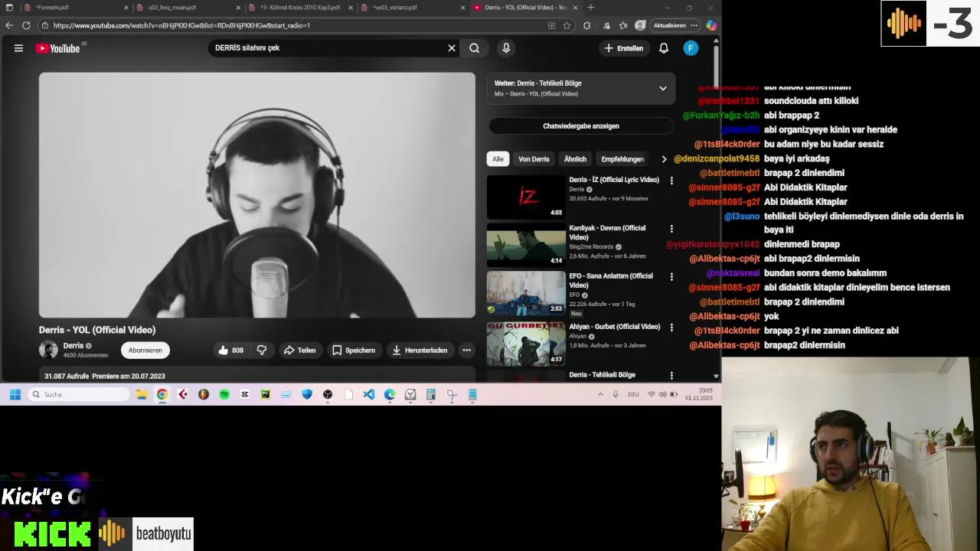
Task: Subscribe with the Abonnieren button
Action: [x=145, y=350]
